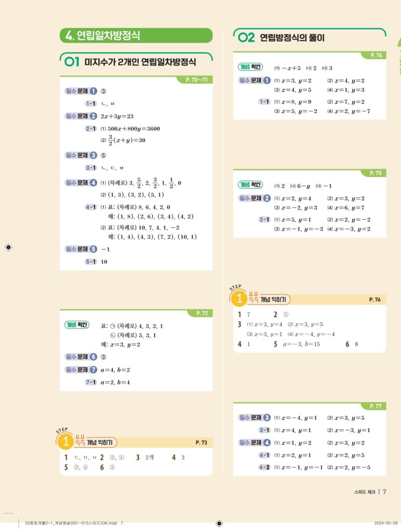Click the 7-1 sub-problem badge
The width and height of the screenshot is (401, 532).
(91, 382)
